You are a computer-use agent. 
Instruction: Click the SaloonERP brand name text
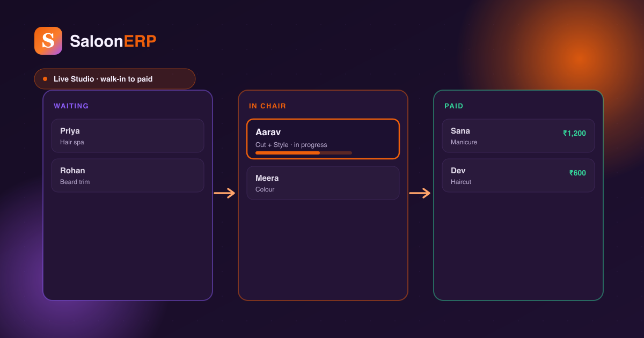point(113,41)
